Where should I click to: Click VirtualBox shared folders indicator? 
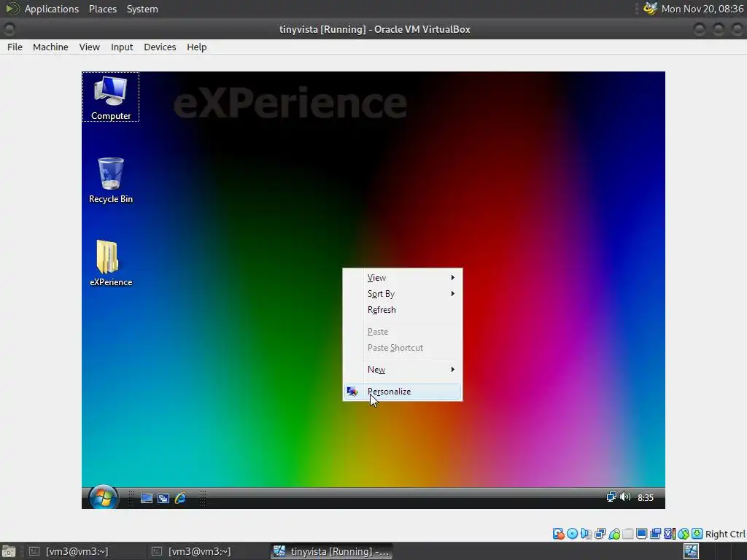628,534
